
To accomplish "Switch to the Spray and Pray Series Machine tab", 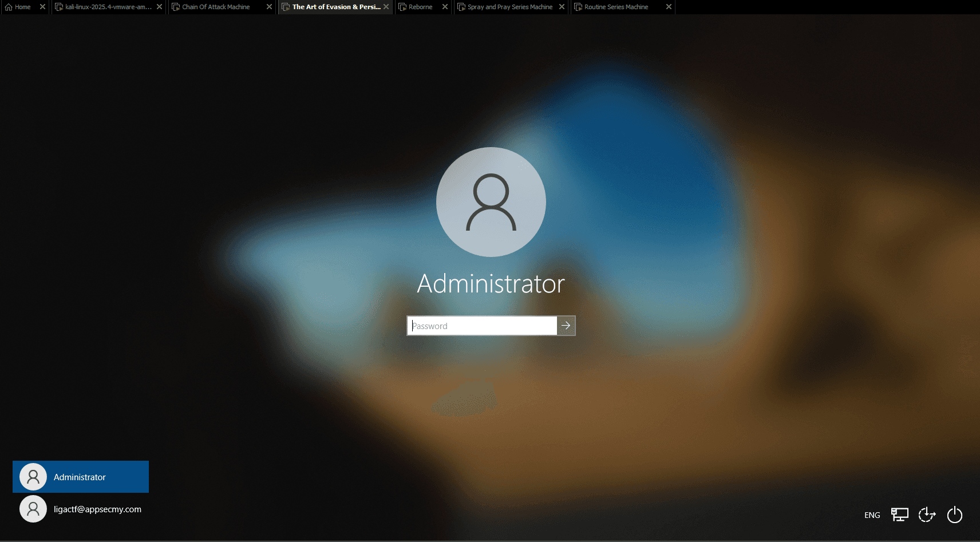I will click(510, 7).
